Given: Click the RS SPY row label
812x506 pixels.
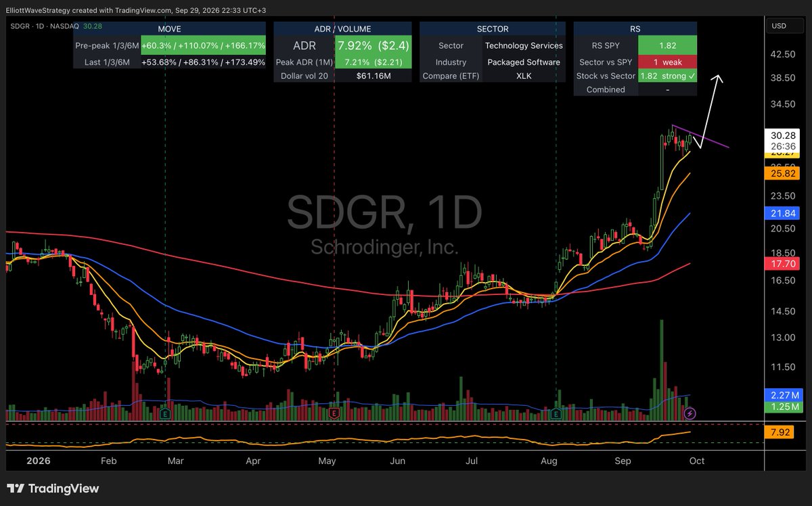Looking at the screenshot, I should click(x=606, y=45).
